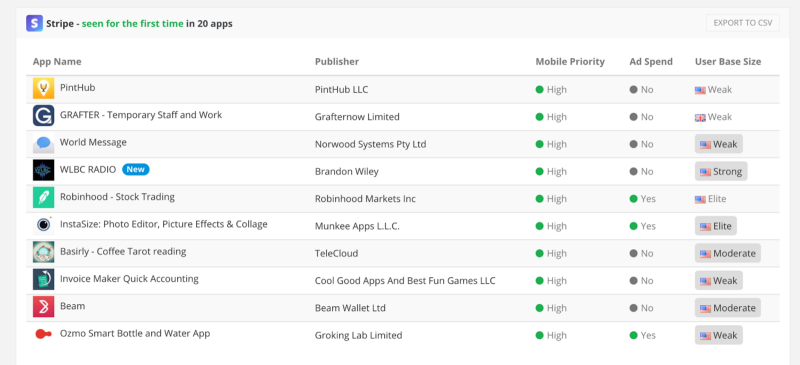Viewport: 800px width, 365px height.
Task: Click the New tag beside WLBC RADIO
Action: (x=136, y=169)
